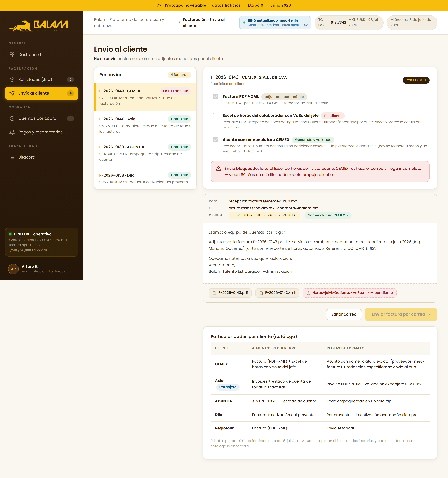The height and width of the screenshot is (478, 448).
Task: Select invoice F-2026-0139 · ACUNTIA in list
Action: click(x=145, y=153)
